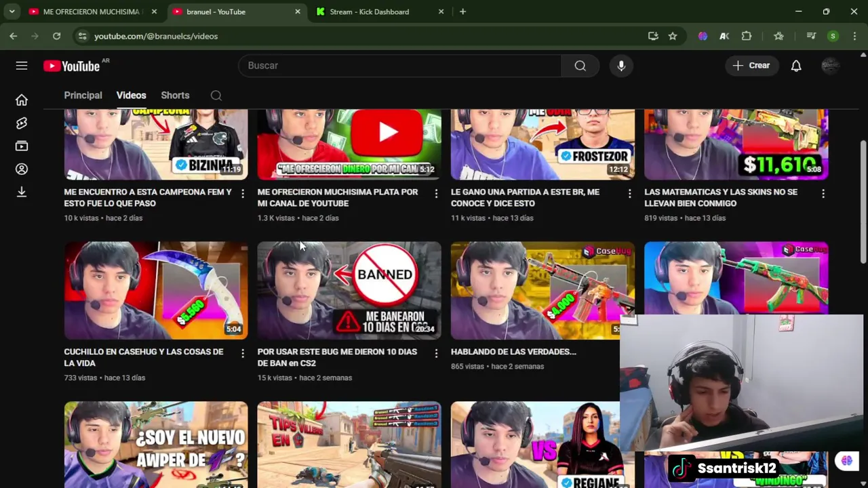Open the Chrome three-dot menu
The image size is (868, 488).
click(854, 36)
